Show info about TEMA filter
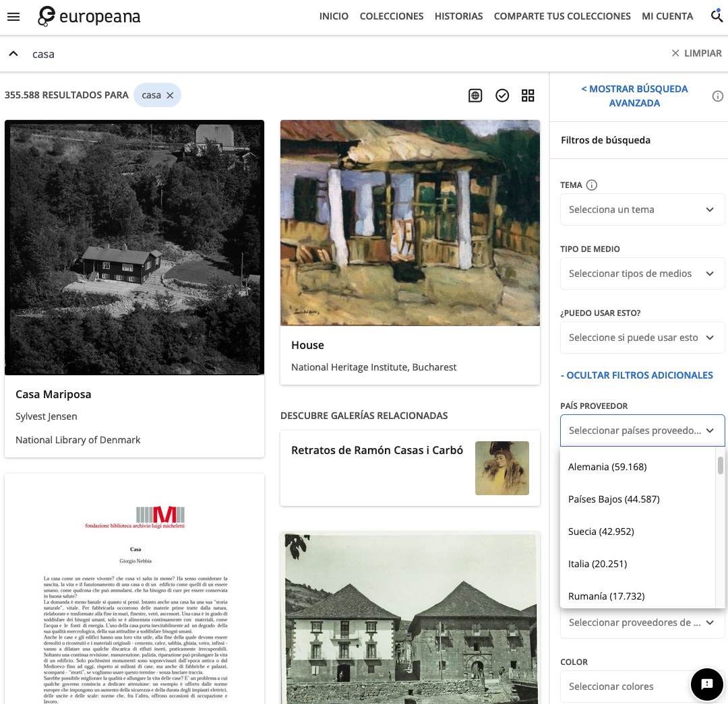 [592, 185]
